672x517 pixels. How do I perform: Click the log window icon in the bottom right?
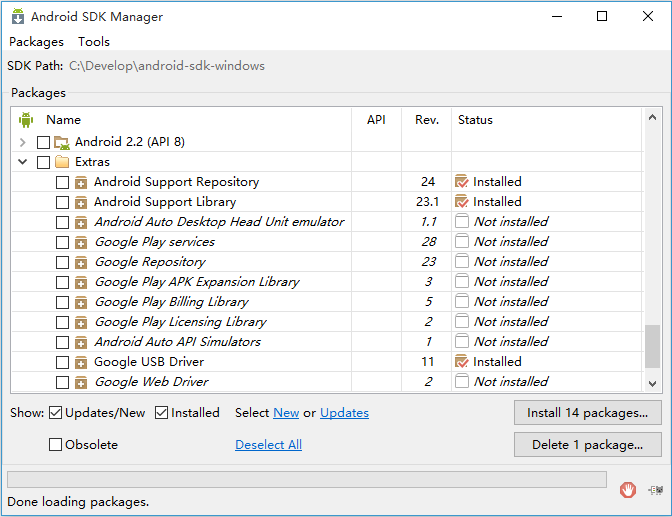tap(656, 490)
